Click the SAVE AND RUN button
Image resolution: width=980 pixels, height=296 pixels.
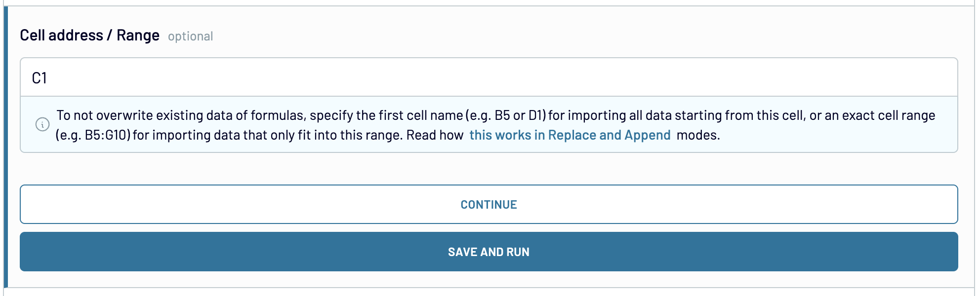tap(489, 252)
